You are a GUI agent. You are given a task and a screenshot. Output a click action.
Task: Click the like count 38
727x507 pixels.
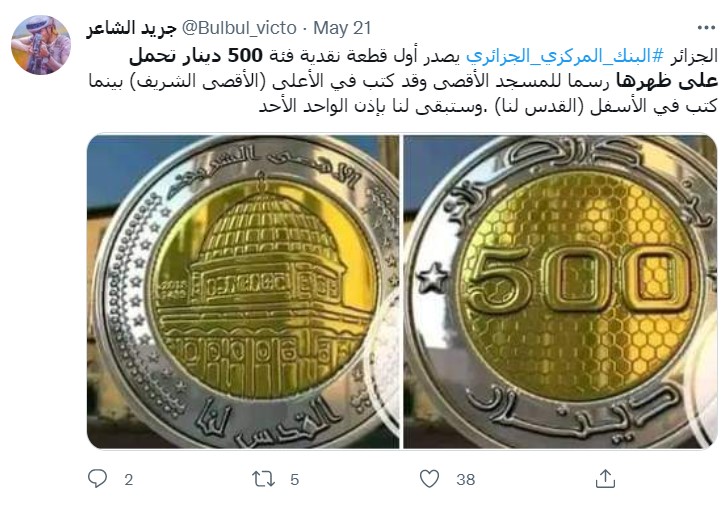(466, 480)
